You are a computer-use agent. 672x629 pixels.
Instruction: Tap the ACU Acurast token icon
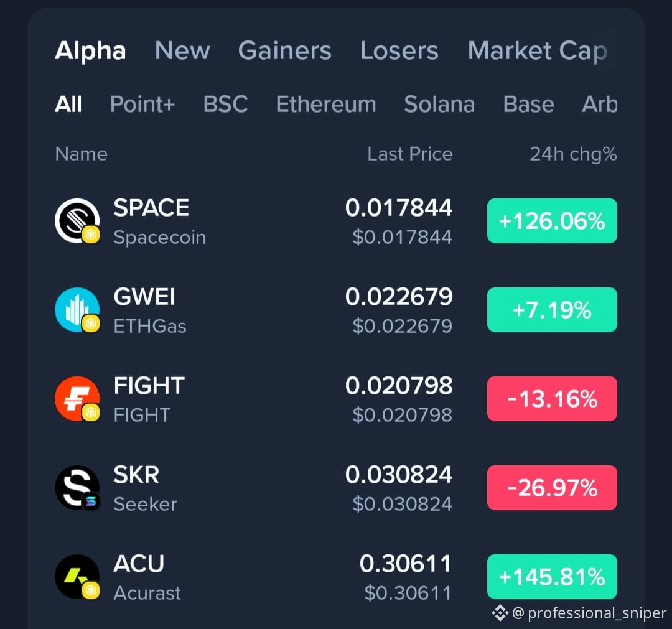(x=77, y=577)
